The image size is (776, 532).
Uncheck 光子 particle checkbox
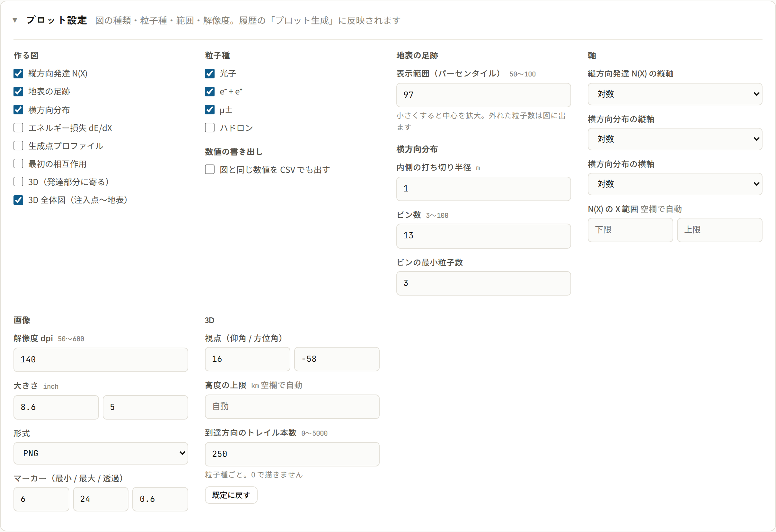click(210, 74)
